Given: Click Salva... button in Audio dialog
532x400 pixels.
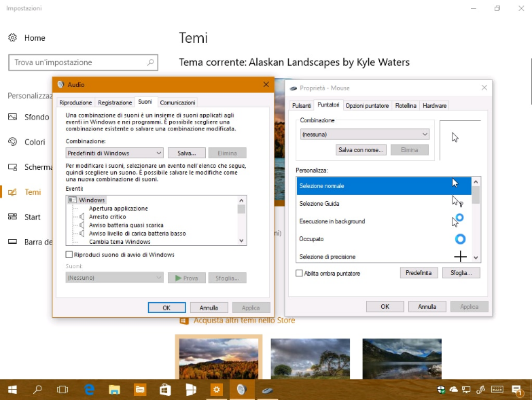Looking at the screenshot, I should point(187,153).
